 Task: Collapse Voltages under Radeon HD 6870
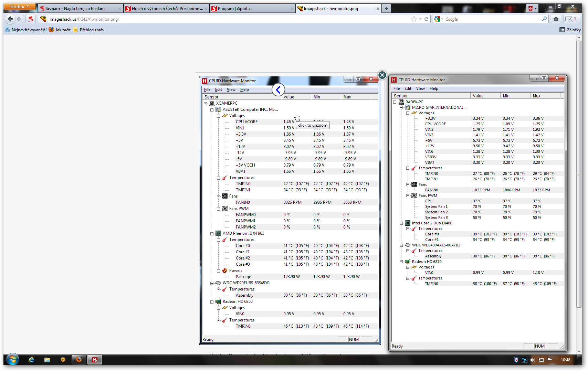408,267
